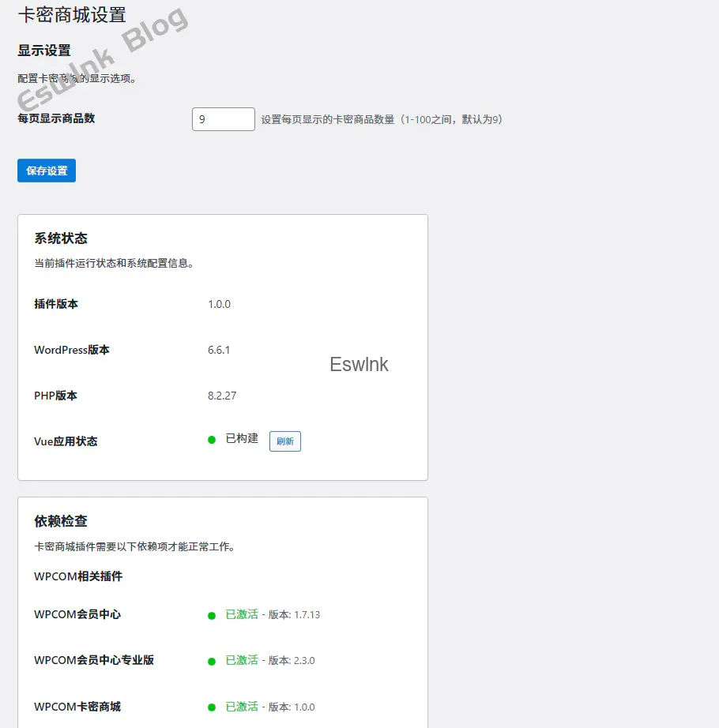This screenshot has width=719, height=728.
Task: Click green status dot for WPCOM会员中心专业版
Action: [212, 661]
